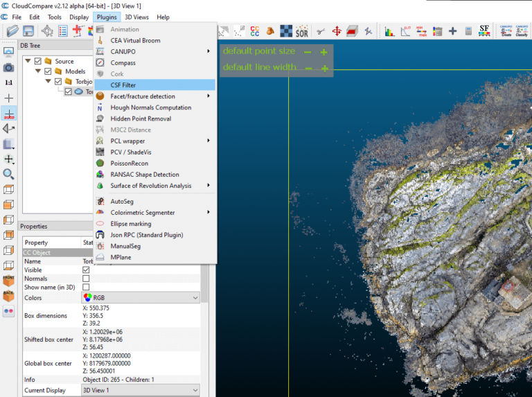The width and height of the screenshot is (532, 397).
Task: Click the BACK view cube icon
Action: 8,296
